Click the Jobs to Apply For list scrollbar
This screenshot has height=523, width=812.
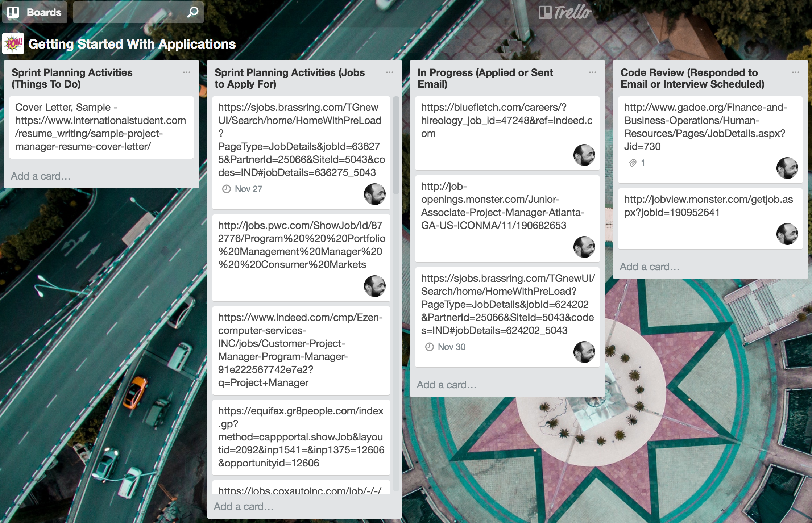[396, 145]
